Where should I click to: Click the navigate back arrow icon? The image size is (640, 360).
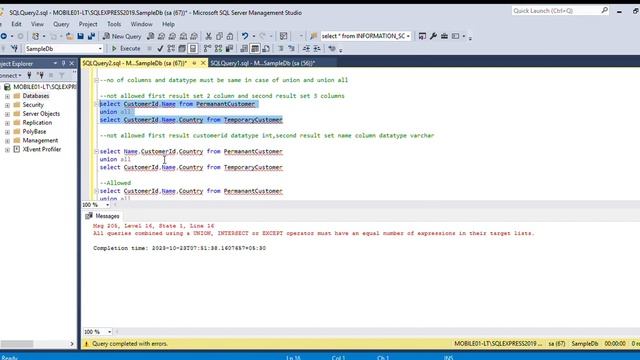point(4,36)
